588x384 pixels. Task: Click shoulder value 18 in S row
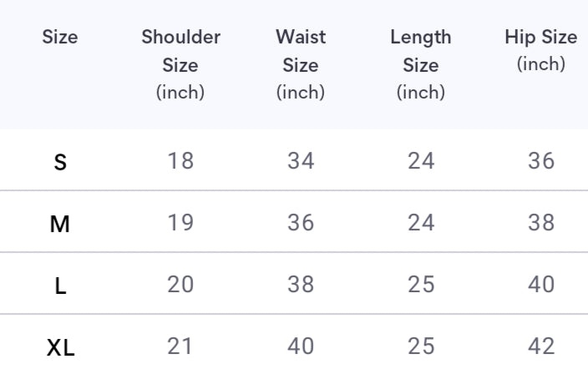[x=180, y=160]
